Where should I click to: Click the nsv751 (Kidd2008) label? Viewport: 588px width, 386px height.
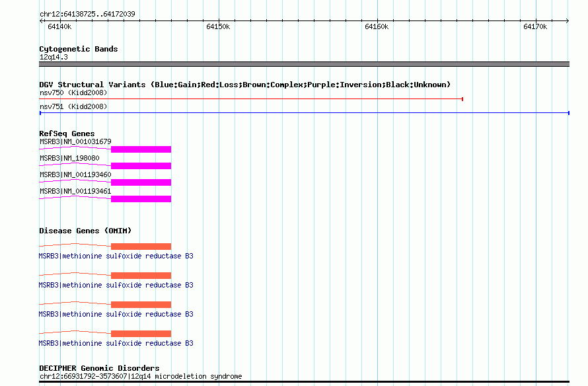pos(73,106)
